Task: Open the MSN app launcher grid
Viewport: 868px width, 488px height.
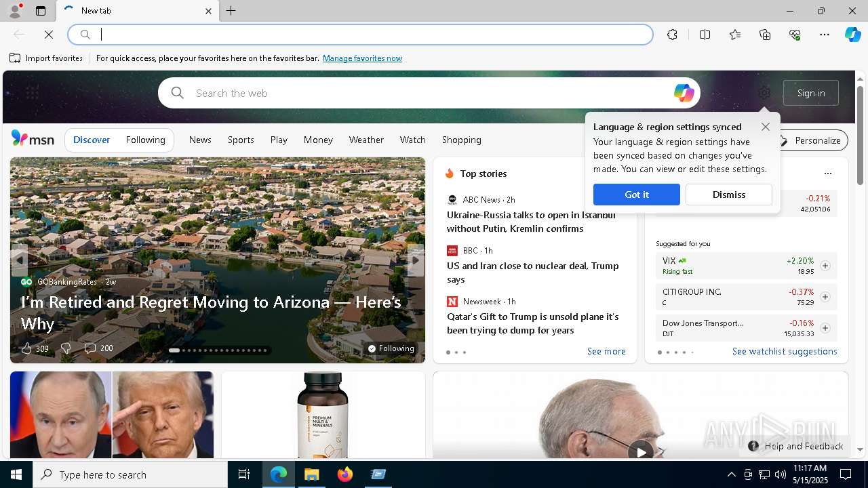Action: 32,93
